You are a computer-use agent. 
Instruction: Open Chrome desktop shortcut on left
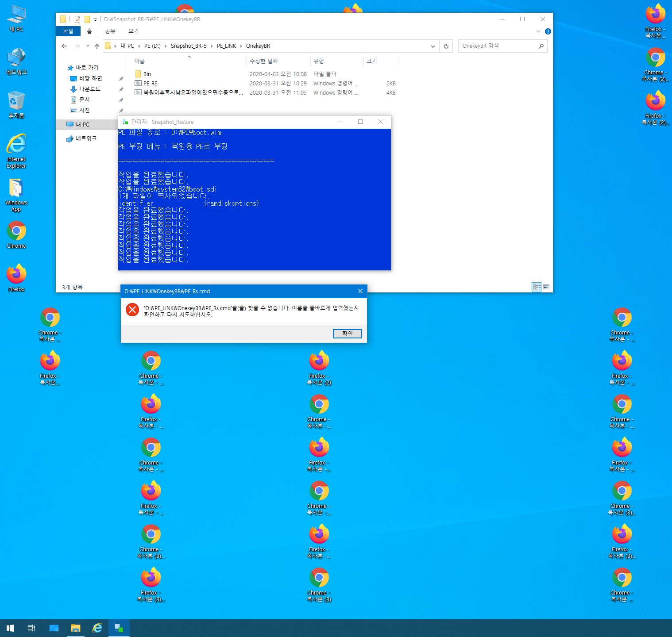click(x=16, y=234)
